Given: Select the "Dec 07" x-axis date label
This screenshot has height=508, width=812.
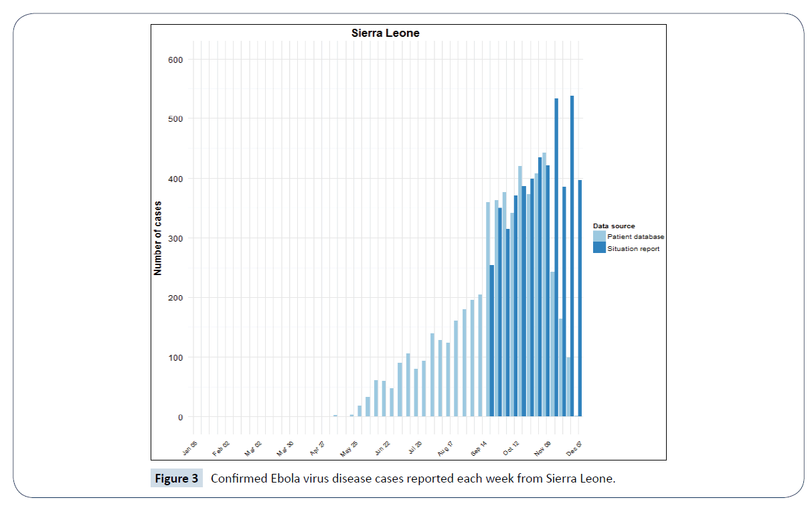Looking at the screenshot, I should pos(574,447).
